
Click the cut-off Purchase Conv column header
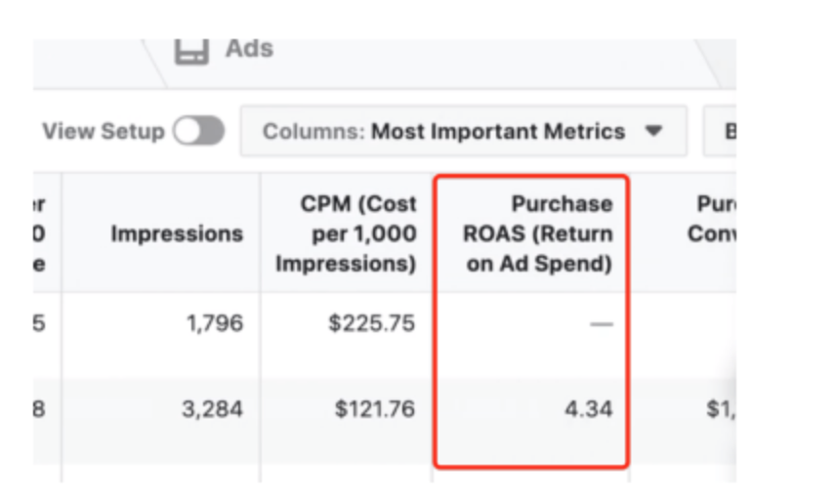[713, 221]
